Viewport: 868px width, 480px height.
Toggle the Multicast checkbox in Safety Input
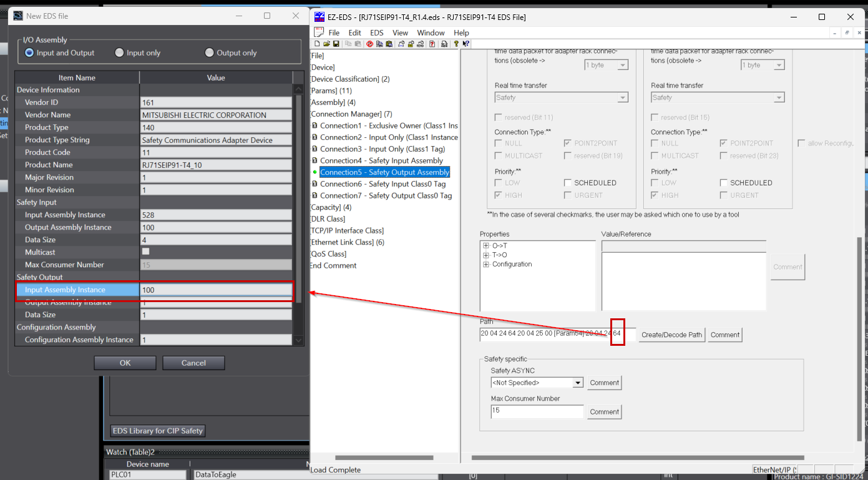pos(146,252)
